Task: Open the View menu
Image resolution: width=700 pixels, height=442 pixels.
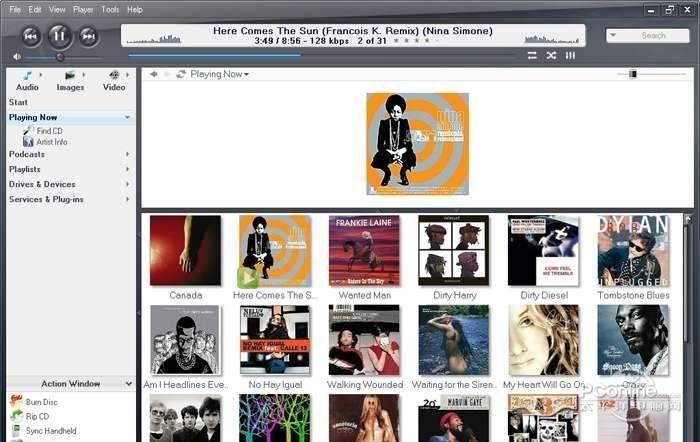Action: 57,9
